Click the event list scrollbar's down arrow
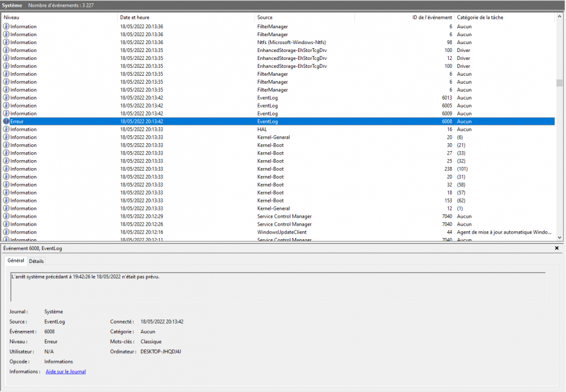The image size is (566, 392). coord(559,238)
